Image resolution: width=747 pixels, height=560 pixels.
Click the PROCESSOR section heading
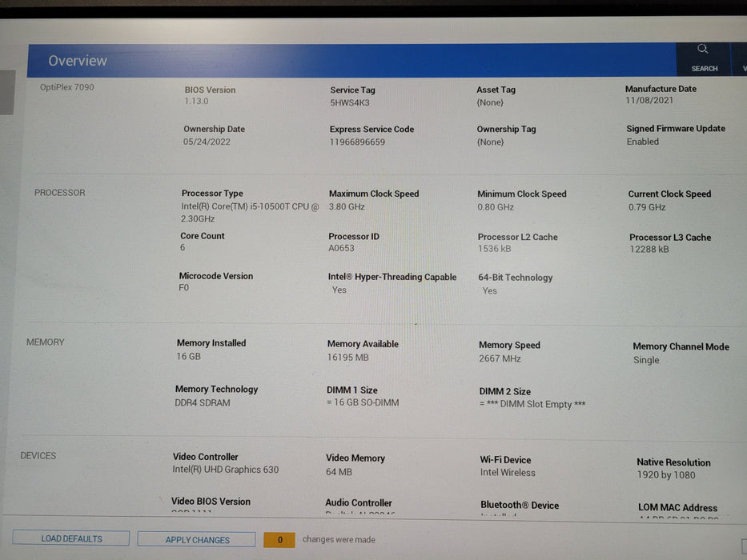point(59,193)
